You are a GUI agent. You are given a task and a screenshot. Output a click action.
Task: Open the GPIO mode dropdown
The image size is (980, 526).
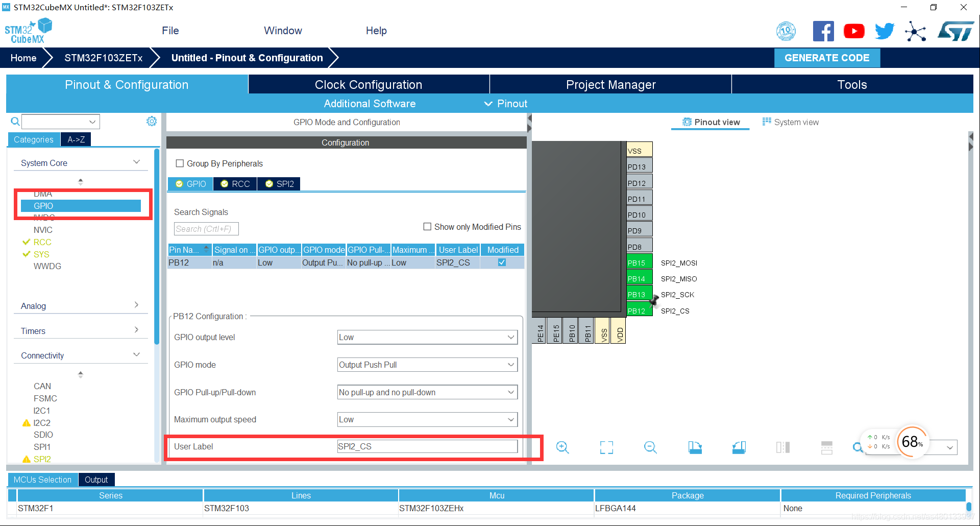[x=427, y=365]
